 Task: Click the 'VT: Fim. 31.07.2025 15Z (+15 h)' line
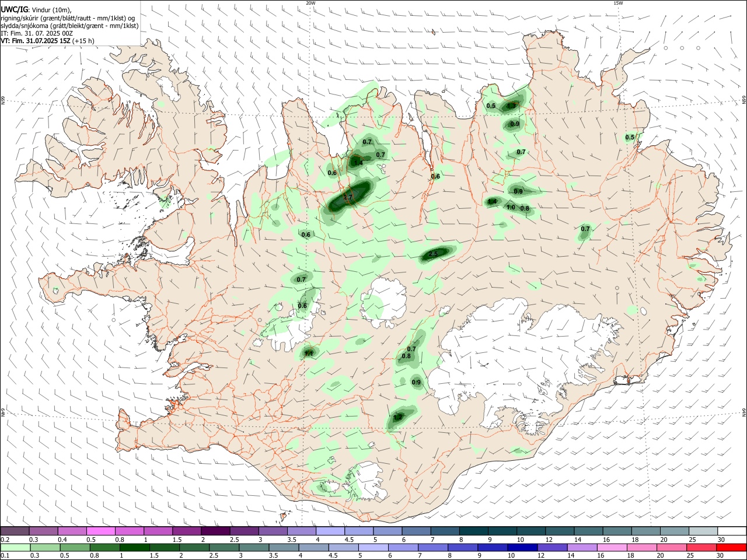[47, 41]
